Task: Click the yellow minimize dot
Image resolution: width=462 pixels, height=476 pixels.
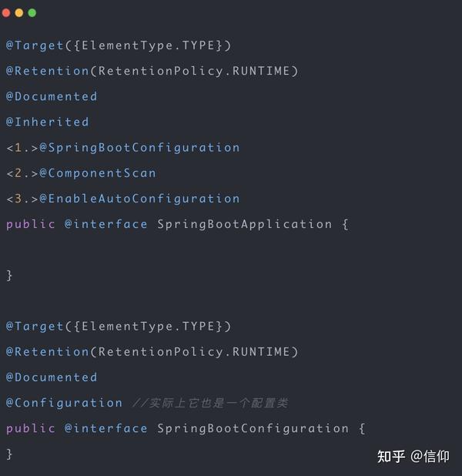Action: click(19, 13)
